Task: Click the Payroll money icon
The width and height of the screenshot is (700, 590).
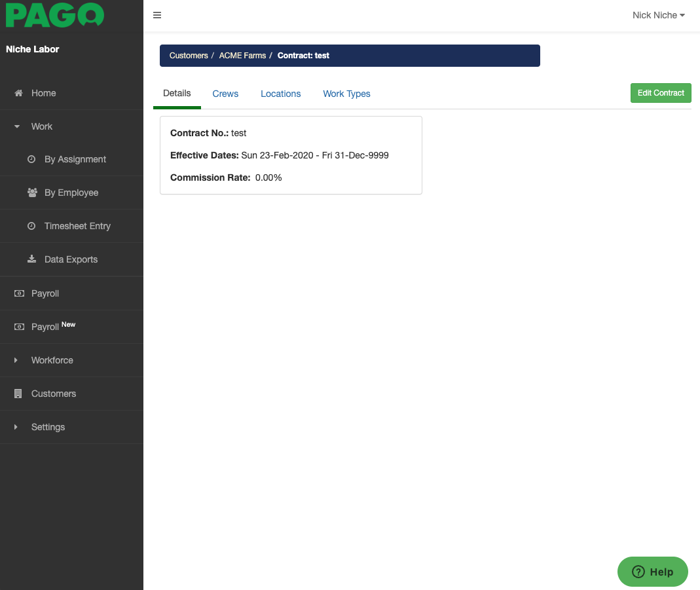Action: click(x=19, y=293)
